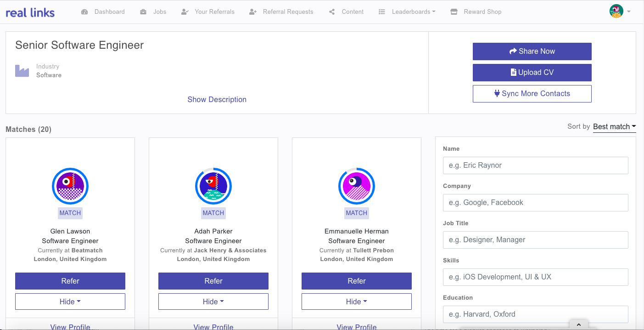
Task: Click the Reward Shop store icon
Action: (x=454, y=12)
